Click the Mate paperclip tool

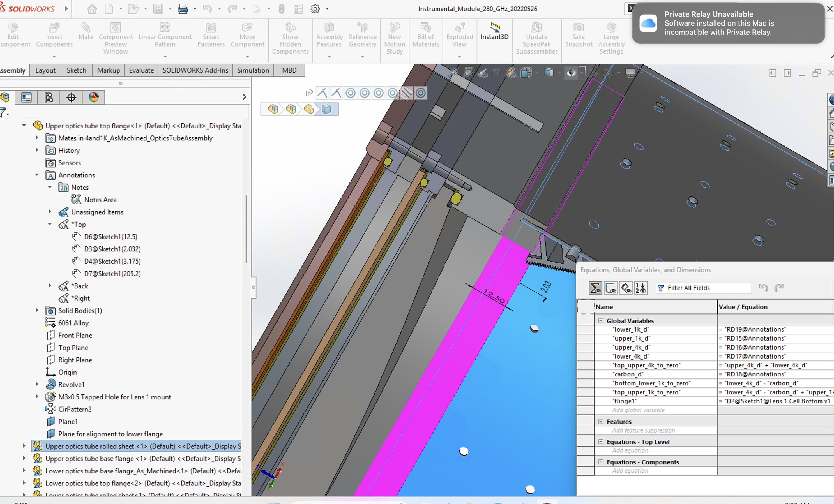click(86, 31)
